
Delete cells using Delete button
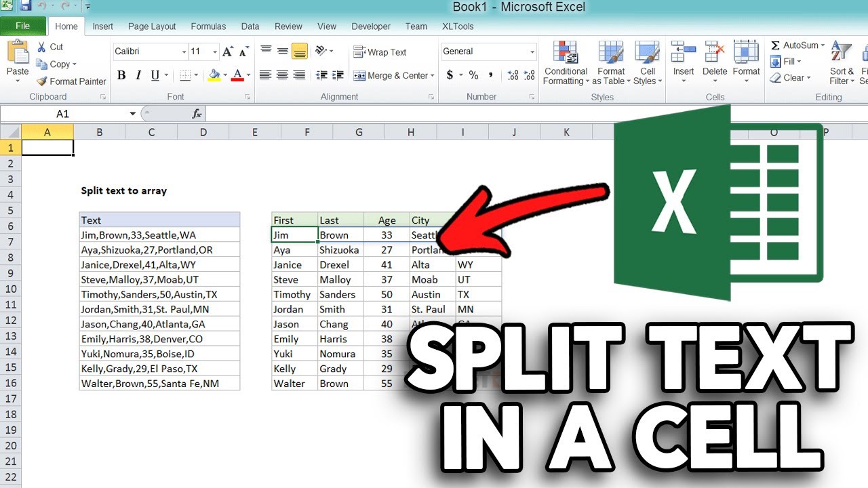[x=715, y=62]
